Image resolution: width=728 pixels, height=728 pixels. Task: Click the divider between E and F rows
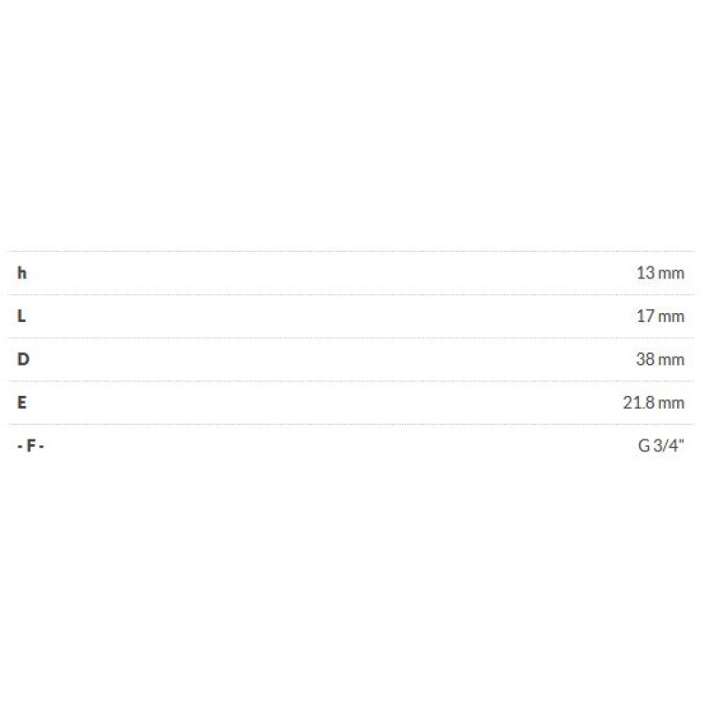pyautogui.click(x=350, y=424)
